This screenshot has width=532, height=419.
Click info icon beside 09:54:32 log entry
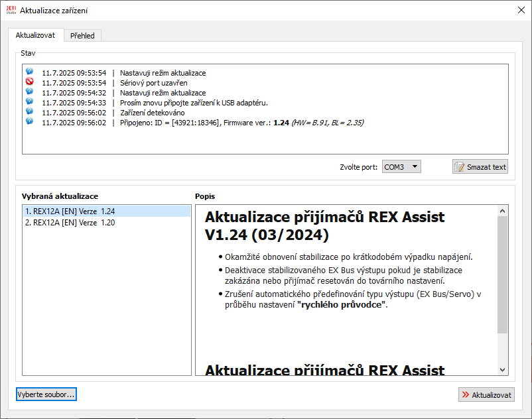pos(29,91)
